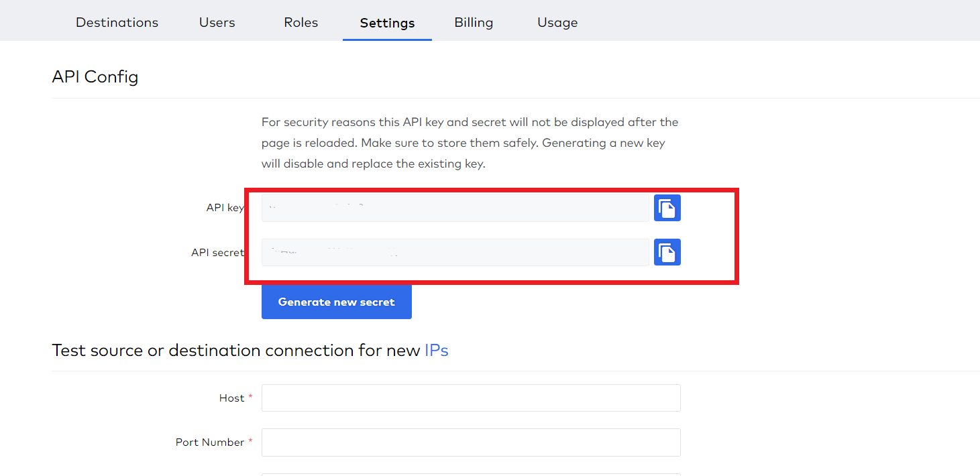
Task: Click the API Config section heading
Action: (x=95, y=76)
